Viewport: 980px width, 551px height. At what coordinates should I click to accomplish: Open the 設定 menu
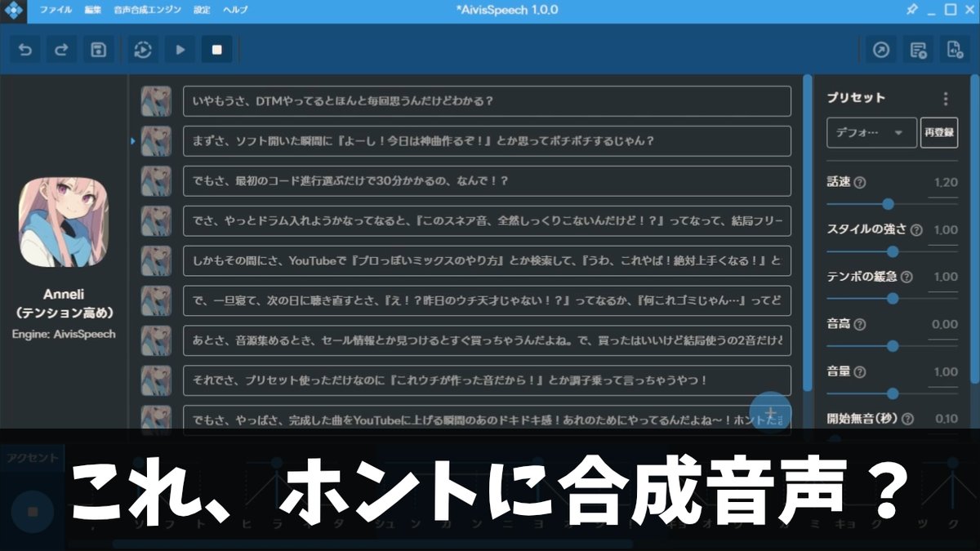point(202,11)
